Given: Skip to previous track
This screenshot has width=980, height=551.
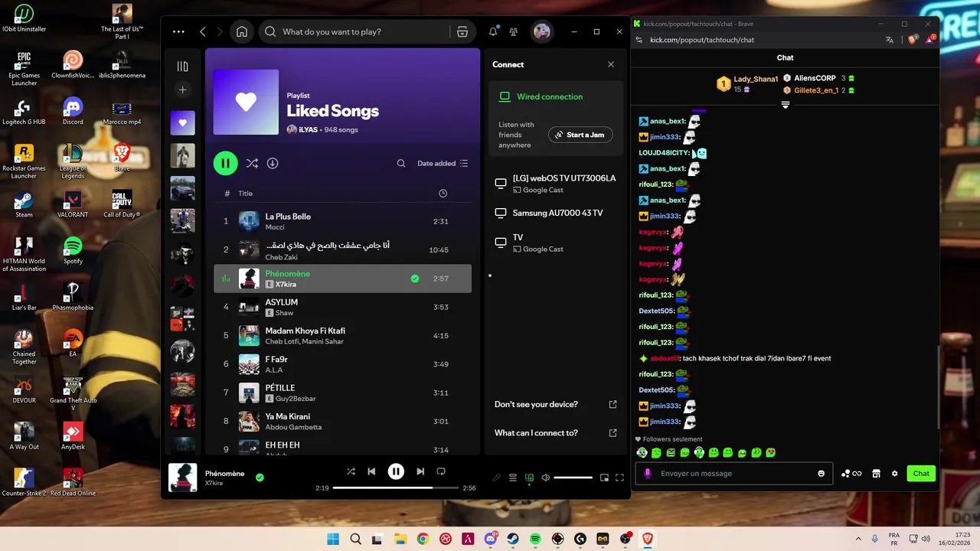Looking at the screenshot, I should 371,471.
